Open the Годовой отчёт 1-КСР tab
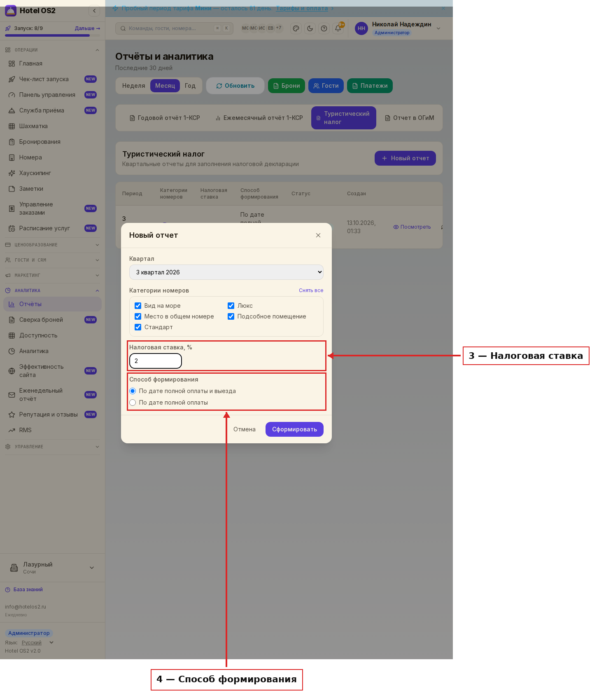The image size is (599, 700). point(165,118)
